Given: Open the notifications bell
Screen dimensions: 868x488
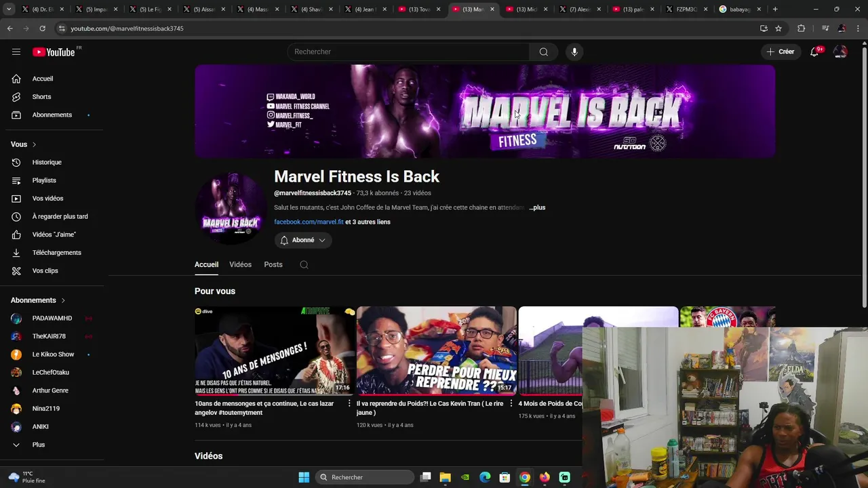Looking at the screenshot, I should point(814,52).
